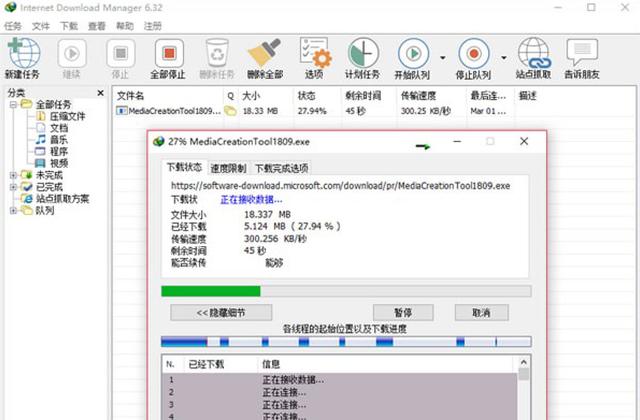Switch to the 速度限制 tab
640x420 pixels.
tap(228, 168)
